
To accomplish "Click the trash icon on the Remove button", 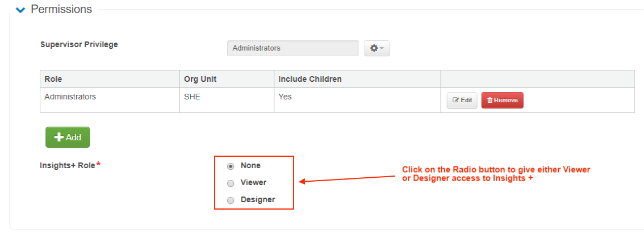I will [490, 100].
